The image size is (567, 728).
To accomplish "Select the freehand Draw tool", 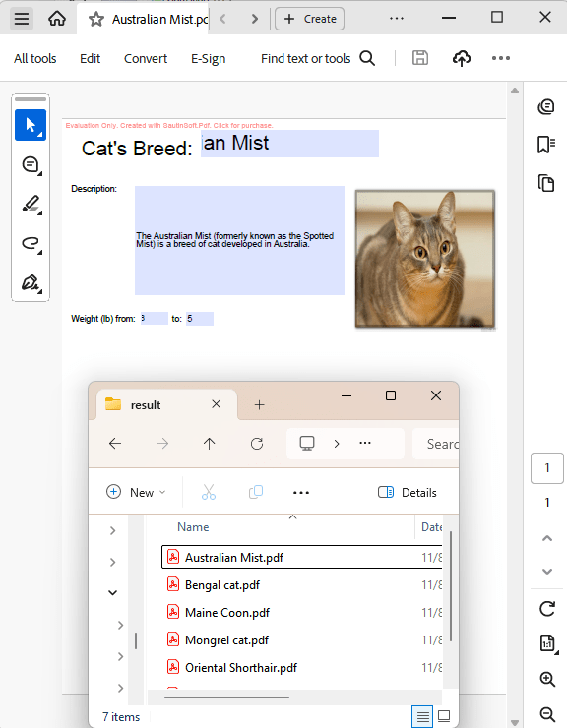I will click(31, 244).
